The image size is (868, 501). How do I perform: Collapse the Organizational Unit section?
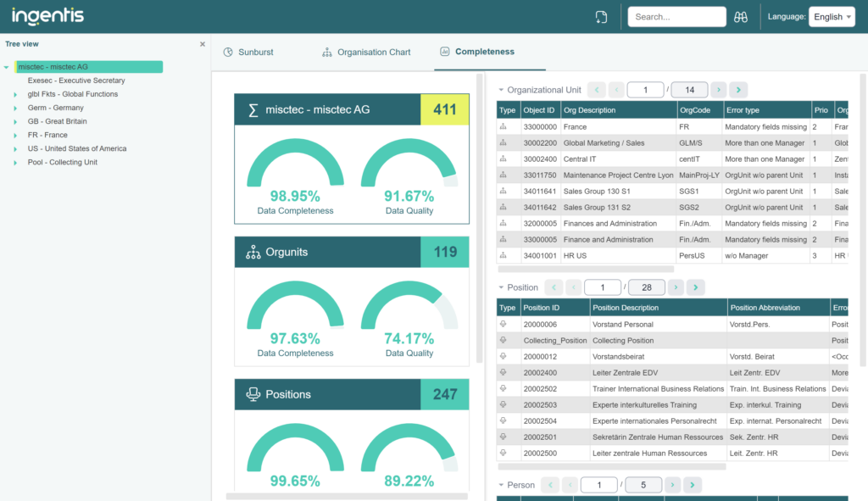point(501,90)
